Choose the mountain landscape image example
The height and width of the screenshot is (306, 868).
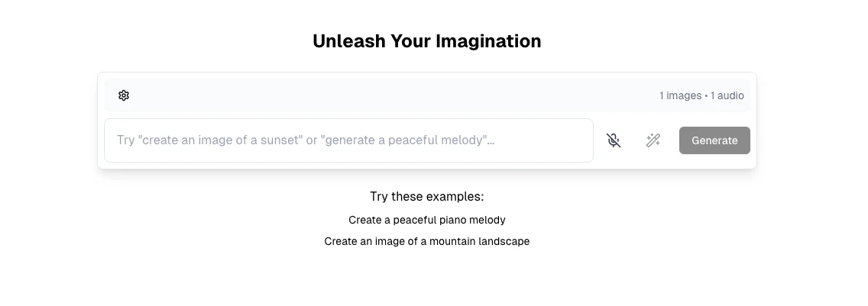coord(427,241)
